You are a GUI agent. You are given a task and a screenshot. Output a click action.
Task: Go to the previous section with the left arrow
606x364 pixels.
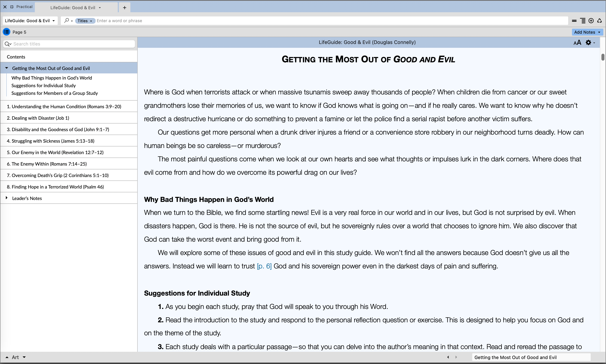click(448, 357)
